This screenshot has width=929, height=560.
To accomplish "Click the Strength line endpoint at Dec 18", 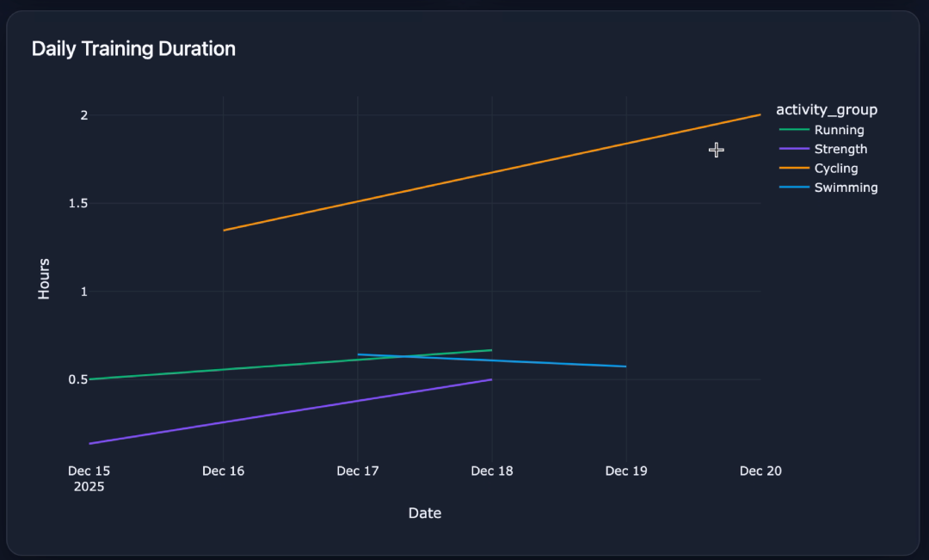I will click(x=491, y=379).
